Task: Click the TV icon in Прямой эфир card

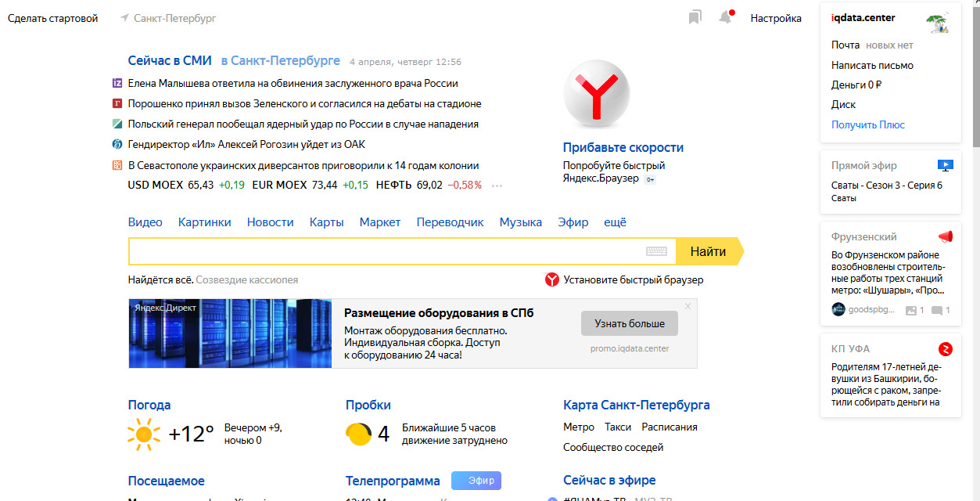Action: 946,165
